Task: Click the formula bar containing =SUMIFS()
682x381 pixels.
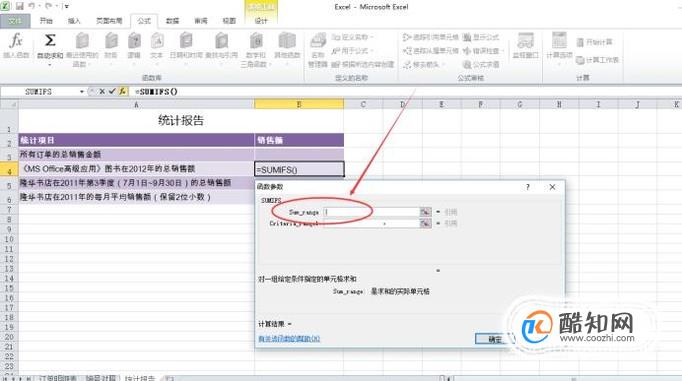Action: tap(405, 92)
